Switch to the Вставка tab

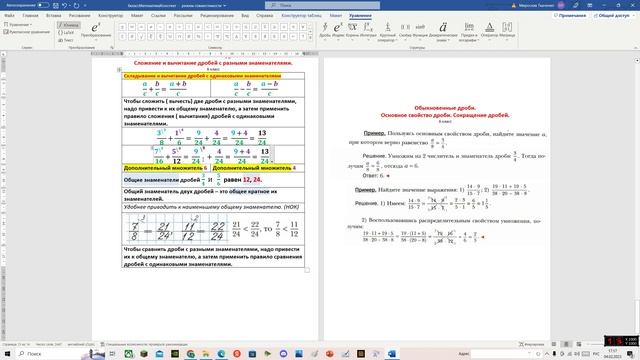(x=53, y=16)
